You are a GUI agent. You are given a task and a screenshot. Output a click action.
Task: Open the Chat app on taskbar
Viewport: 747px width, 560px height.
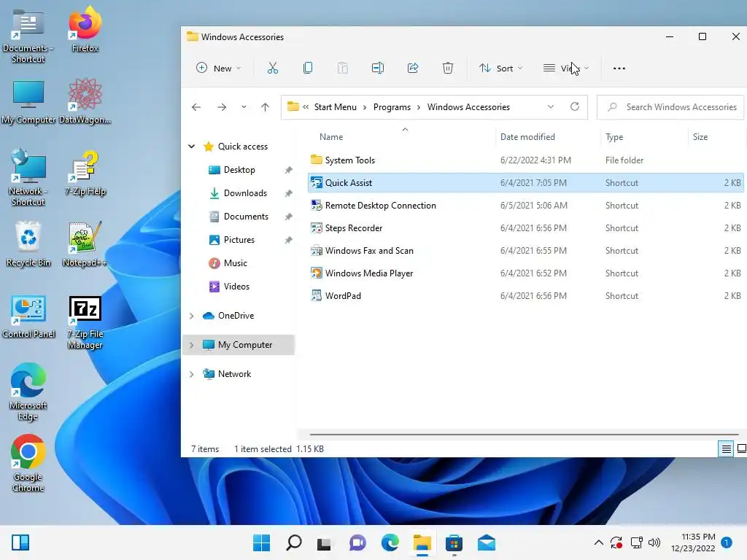[x=357, y=542]
